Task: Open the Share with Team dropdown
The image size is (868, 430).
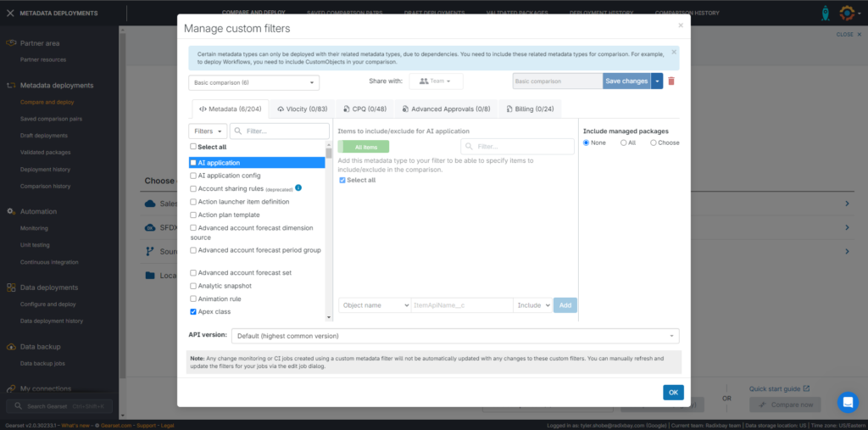Action: click(x=437, y=81)
